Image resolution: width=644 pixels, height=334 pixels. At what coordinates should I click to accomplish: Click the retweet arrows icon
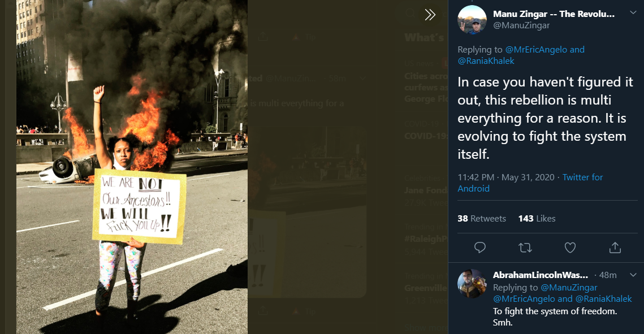pyautogui.click(x=525, y=248)
